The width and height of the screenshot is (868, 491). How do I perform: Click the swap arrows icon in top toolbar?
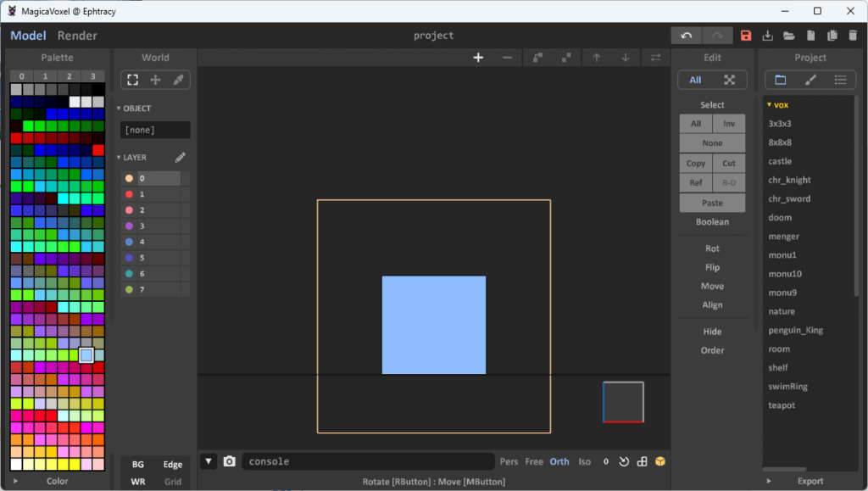click(x=655, y=58)
